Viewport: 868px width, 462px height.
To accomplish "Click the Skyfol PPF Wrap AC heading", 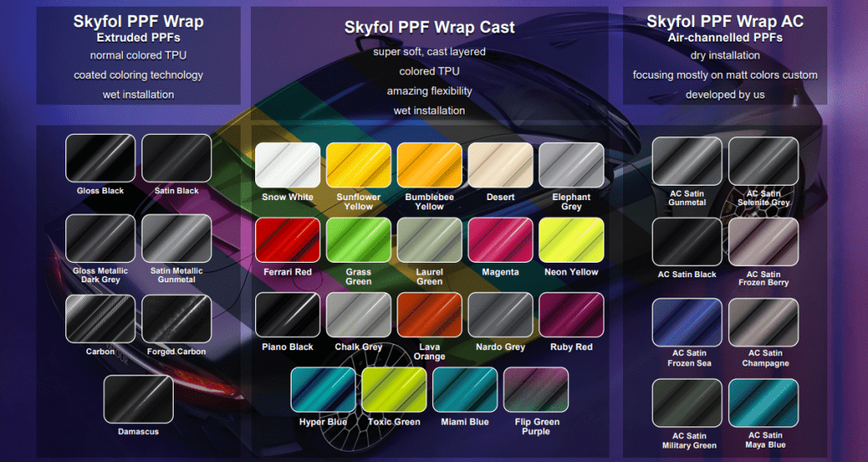I will coord(726,21).
